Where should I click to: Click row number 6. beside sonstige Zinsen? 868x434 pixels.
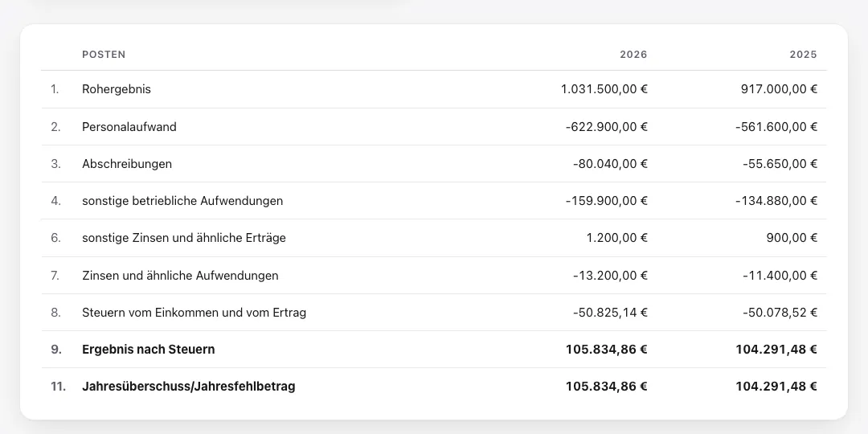coord(55,238)
